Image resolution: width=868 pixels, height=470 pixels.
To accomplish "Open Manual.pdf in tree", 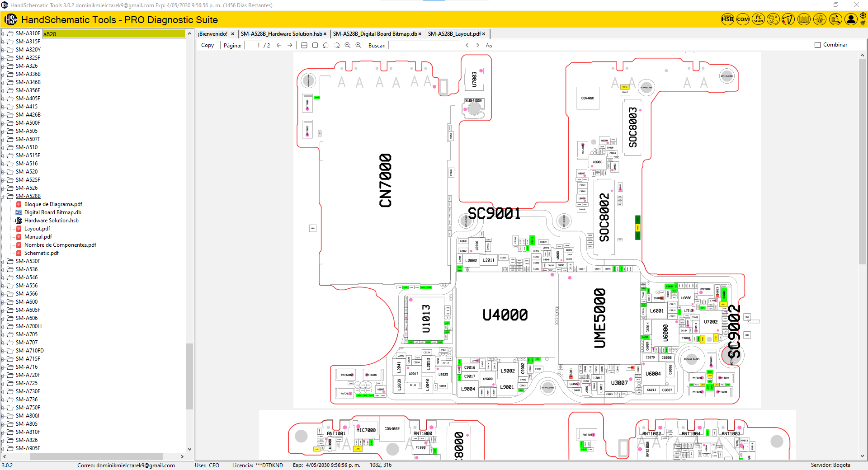I will pos(38,237).
